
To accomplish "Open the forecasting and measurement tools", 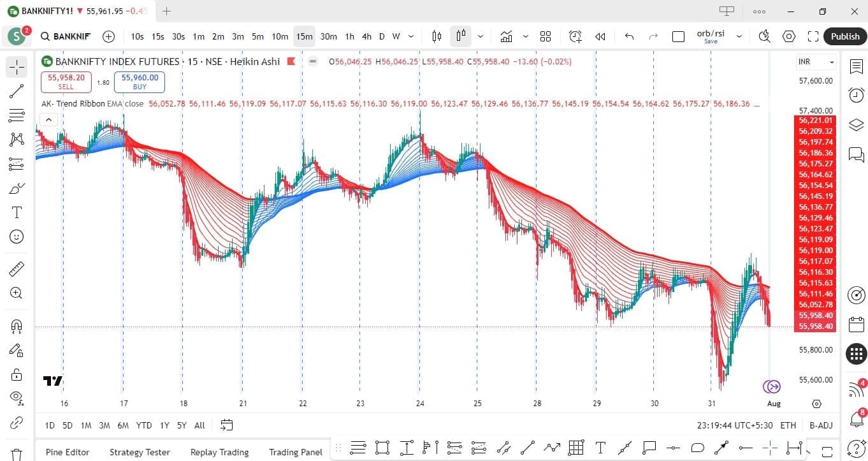I will (x=17, y=164).
